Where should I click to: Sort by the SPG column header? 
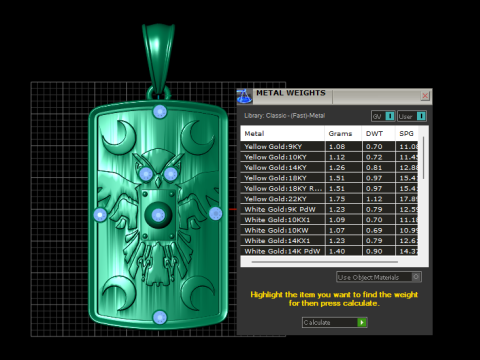point(407,133)
